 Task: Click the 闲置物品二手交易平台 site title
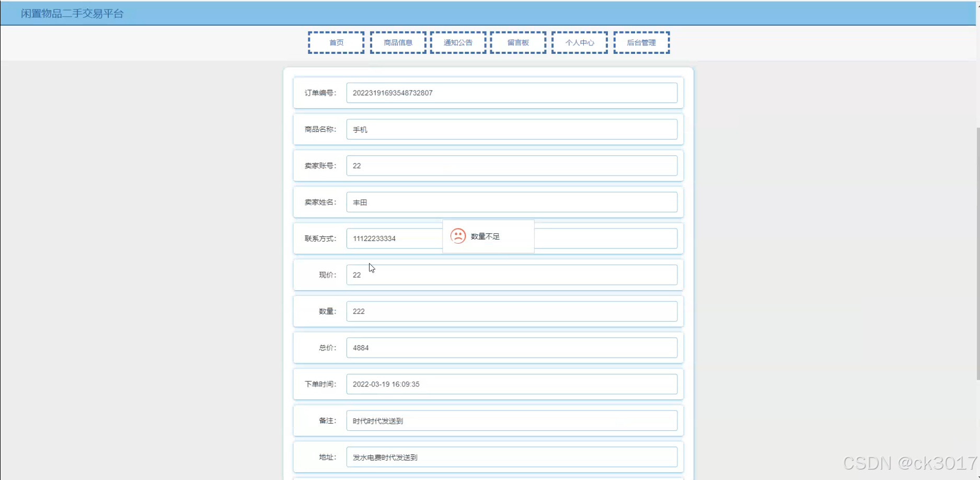tap(72, 14)
